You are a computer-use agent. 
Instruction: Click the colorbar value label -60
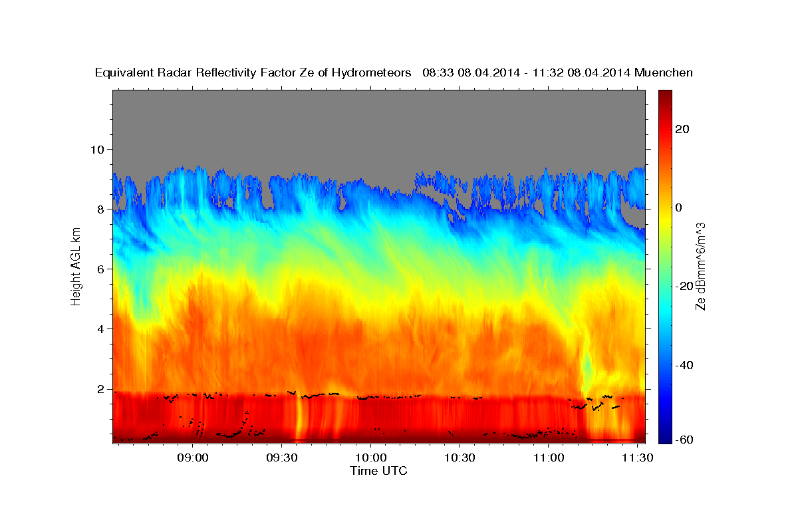tap(684, 440)
